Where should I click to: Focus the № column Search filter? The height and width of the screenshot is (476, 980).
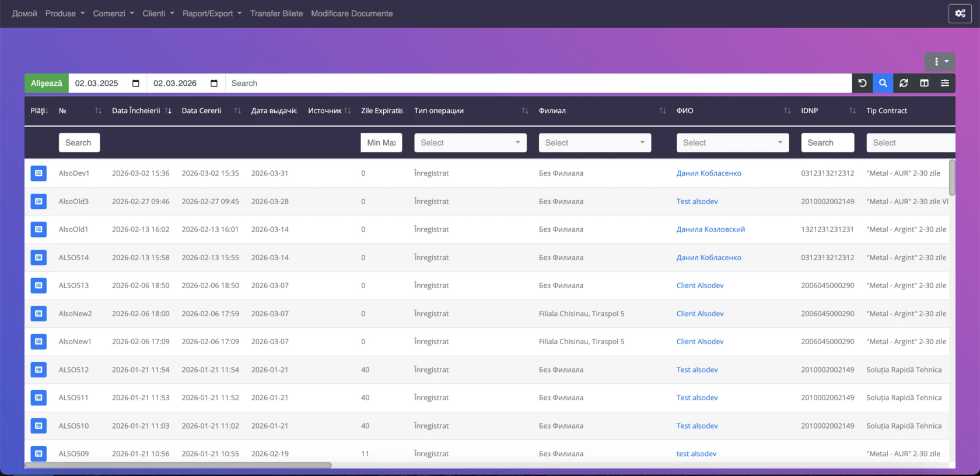coord(79,143)
